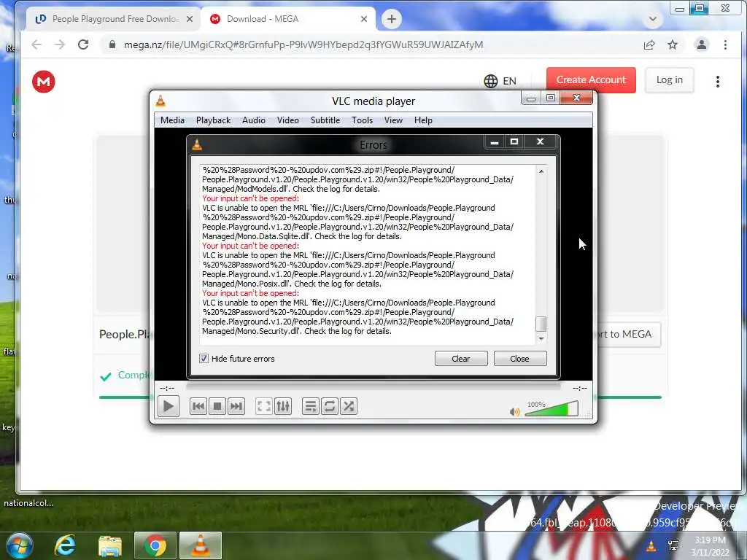Expand Chrome tab search dropdown
The image size is (747, 560).
653,19
